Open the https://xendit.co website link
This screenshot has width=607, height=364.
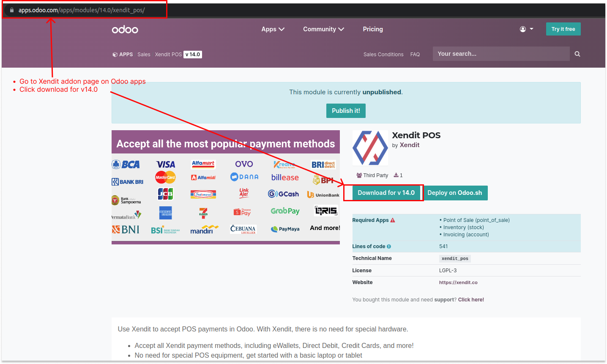(458, 282)
